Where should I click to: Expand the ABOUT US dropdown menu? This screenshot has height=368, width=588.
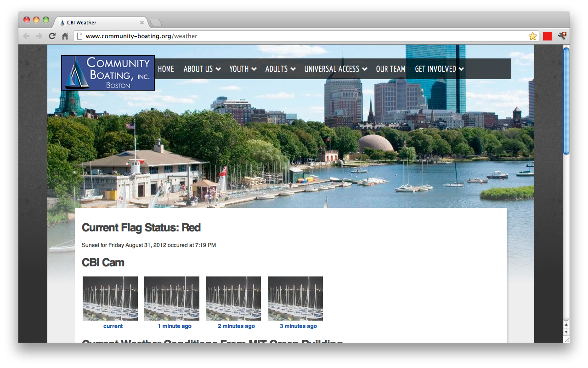202,69
